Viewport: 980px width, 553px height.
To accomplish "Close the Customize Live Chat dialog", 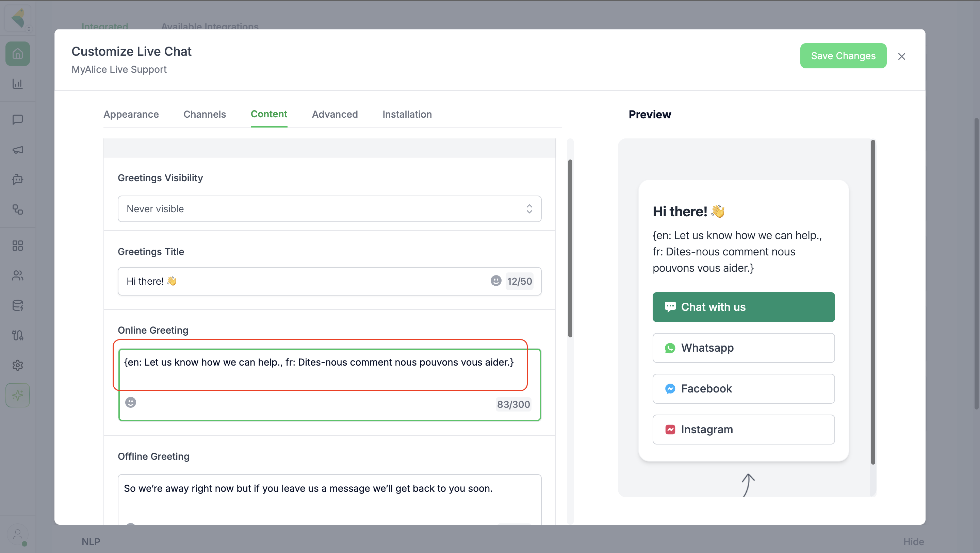I will tap(901, 56).
